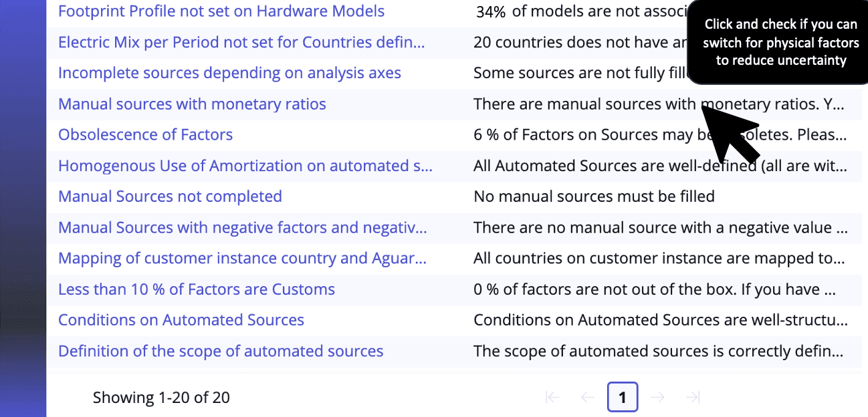Click "Manual Sources with negative factors" entry
The height and width of the screenshot is (417, 868).
coord(243,227)
